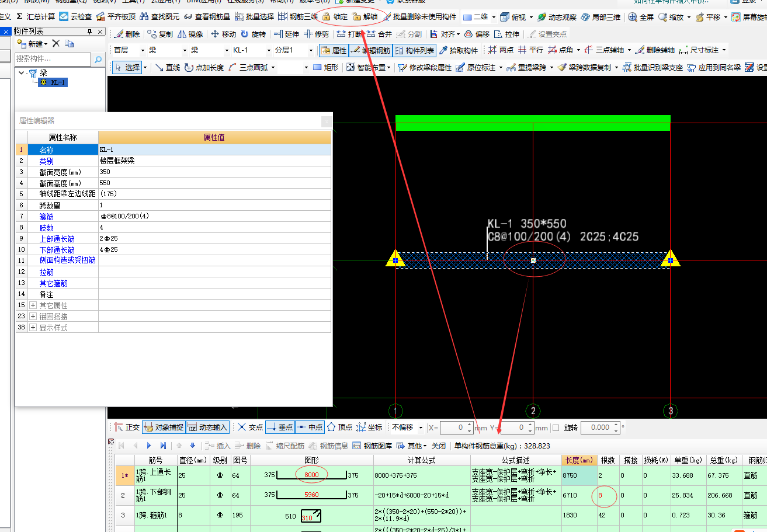The width and height of the screenshot is (767, 532).
Task: Select the 修剪 trim tool
Action: pyautogui.click(x=316, y=34)
